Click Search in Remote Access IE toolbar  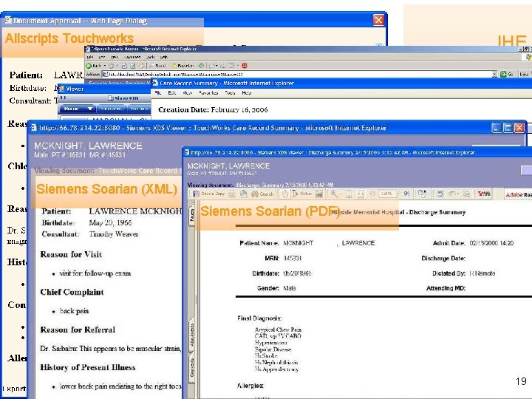(x=157, y=66)
